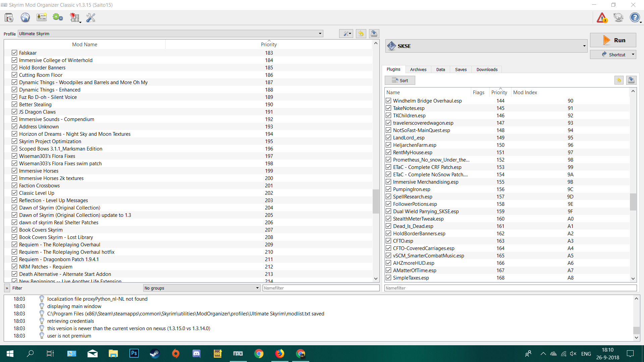Image resolution: width=644 pixels, height=362 pixels.
Task: Open the install mod from archive icon
Action: (9, 17)
